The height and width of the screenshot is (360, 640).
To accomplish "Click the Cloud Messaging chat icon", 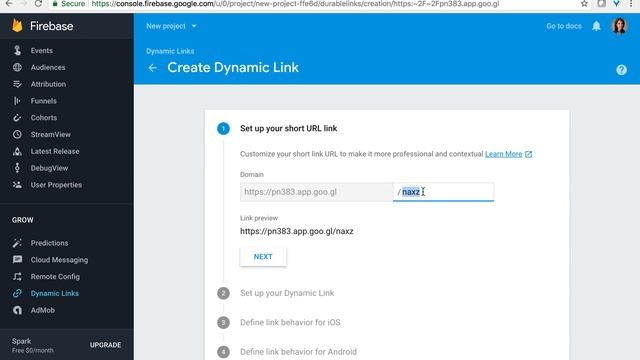I will pyautogui.click(x=17, y=260).
